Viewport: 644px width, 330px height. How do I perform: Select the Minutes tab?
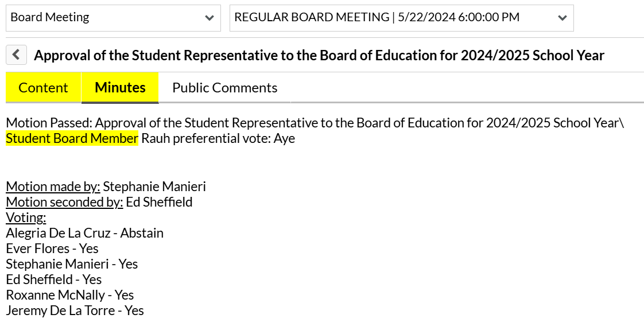pos(120,88)
